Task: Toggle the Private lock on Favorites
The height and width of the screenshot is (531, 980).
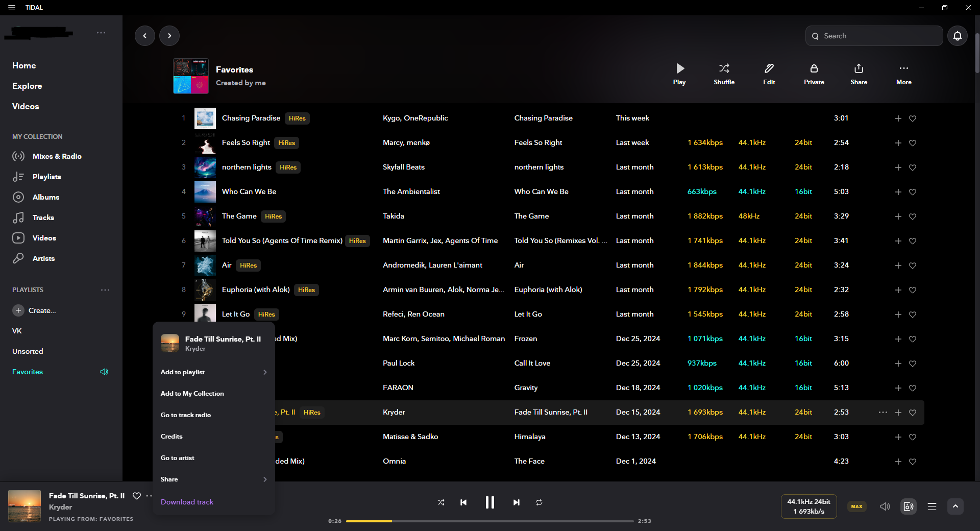Action: tap(814, 74)
